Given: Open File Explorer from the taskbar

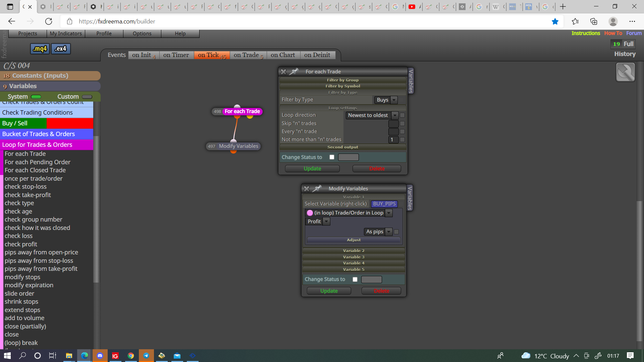Looking at the screenshot, I should click(69, 356).
